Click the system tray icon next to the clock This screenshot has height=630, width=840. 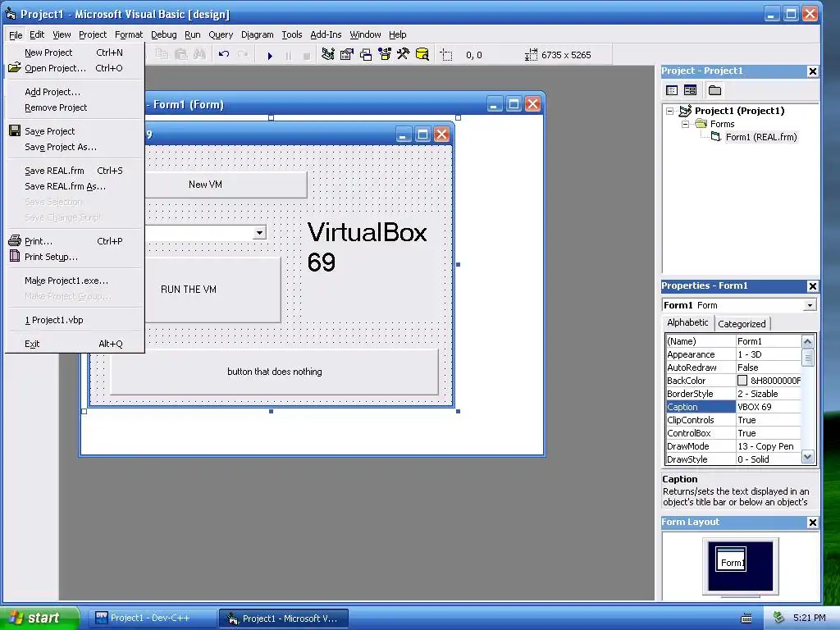pyautogui.click(x=778, y=618)
